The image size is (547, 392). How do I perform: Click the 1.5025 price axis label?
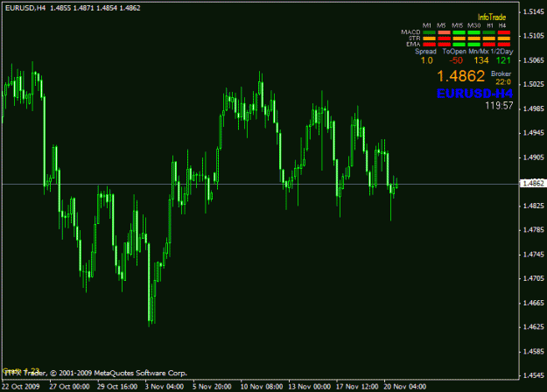pyautogui.click(x=534, y=84)
